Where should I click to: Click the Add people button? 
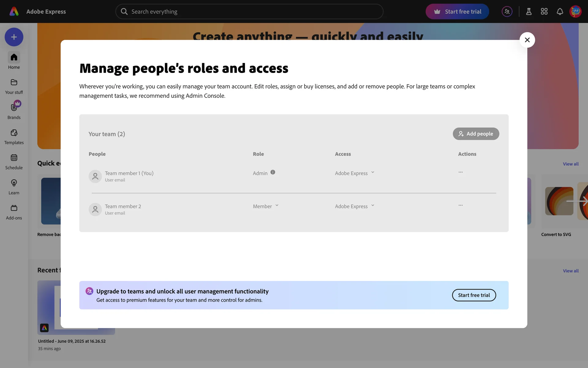(476, 134)
